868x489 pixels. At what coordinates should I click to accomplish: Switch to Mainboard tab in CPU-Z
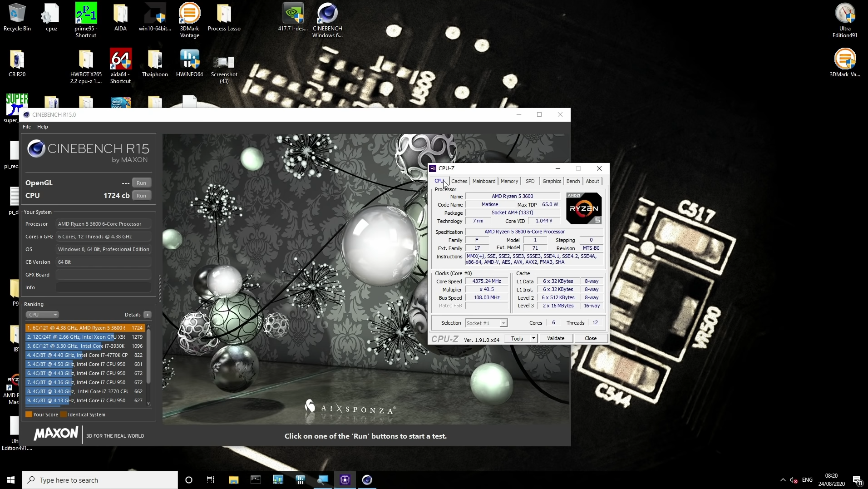point(484,181)
